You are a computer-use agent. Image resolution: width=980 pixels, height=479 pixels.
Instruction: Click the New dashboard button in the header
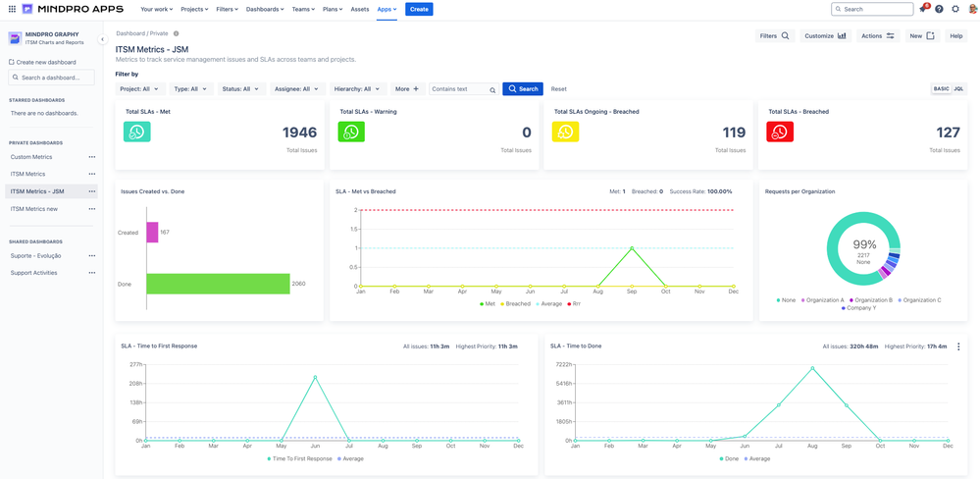[x=922, y=36]
